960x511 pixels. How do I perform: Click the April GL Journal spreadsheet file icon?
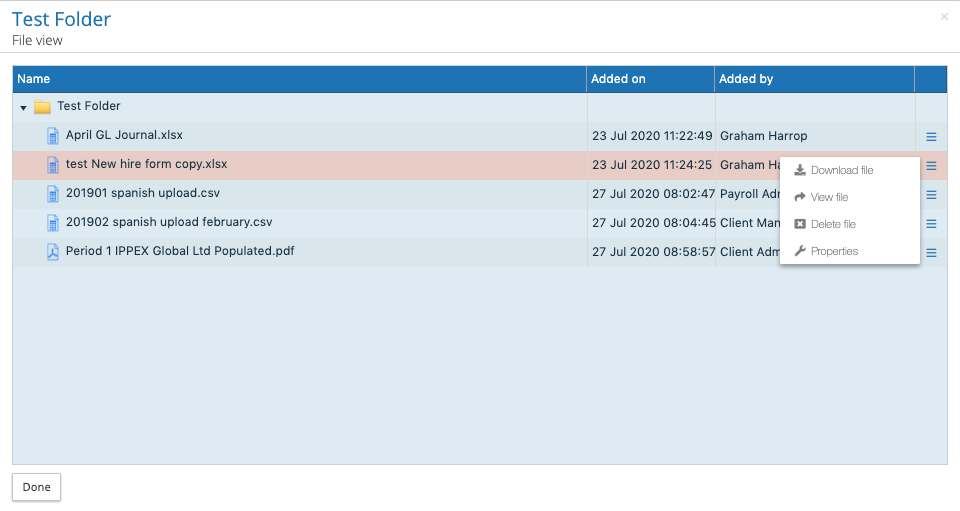[x=53, y=135]
